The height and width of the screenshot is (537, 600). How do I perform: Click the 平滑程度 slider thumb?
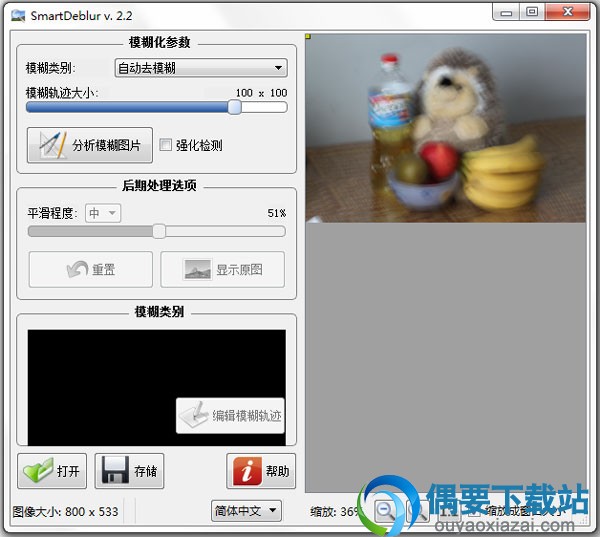pos(159,231)
